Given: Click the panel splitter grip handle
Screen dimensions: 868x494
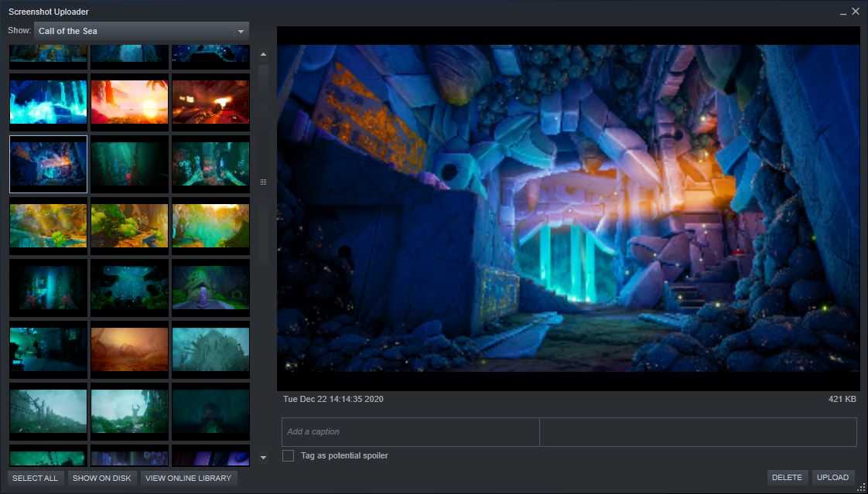Looking at the screenshot, I should 263,182.
